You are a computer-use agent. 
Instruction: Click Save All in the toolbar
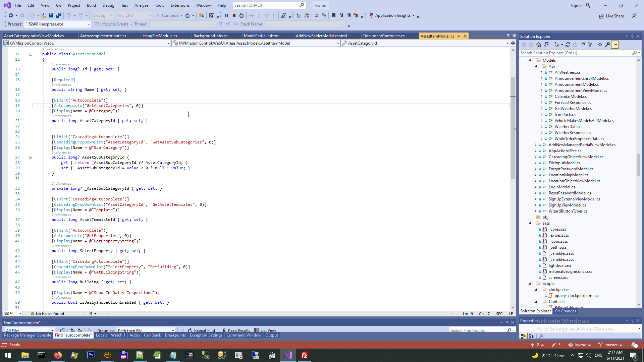pyautogui.click(x=59, y=15)
